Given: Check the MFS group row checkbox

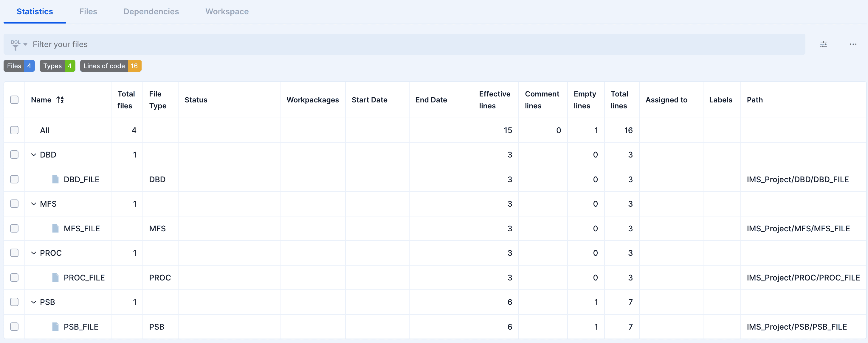Looking at the screenshot, I should pyautogui.click(x=14, y=204).
